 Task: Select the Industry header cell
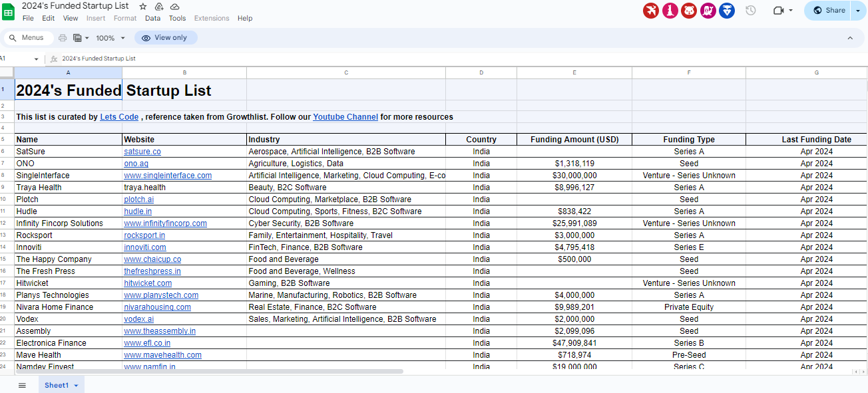click(346, 140)
